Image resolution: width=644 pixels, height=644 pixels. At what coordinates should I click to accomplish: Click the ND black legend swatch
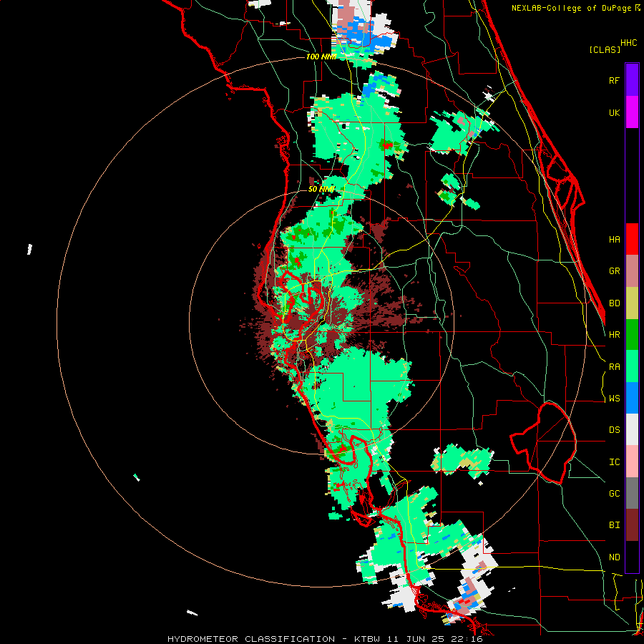pos(632,557)
